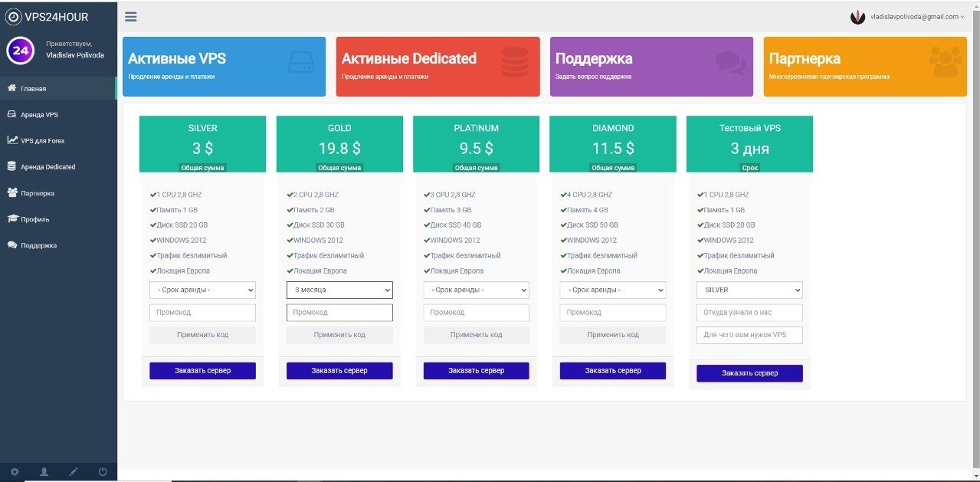
Task: Click Заказать сервер under GOLD plan
Action: pos(339,371)
